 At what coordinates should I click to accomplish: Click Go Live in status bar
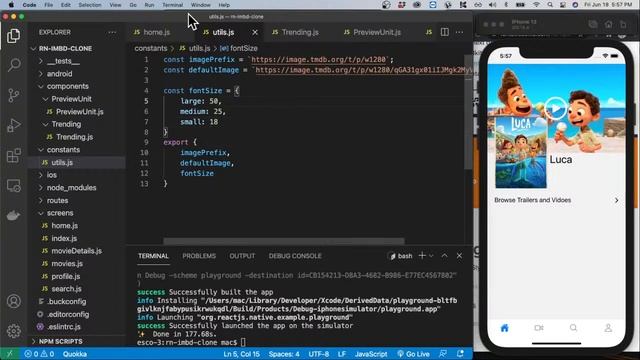pos(413,354)
